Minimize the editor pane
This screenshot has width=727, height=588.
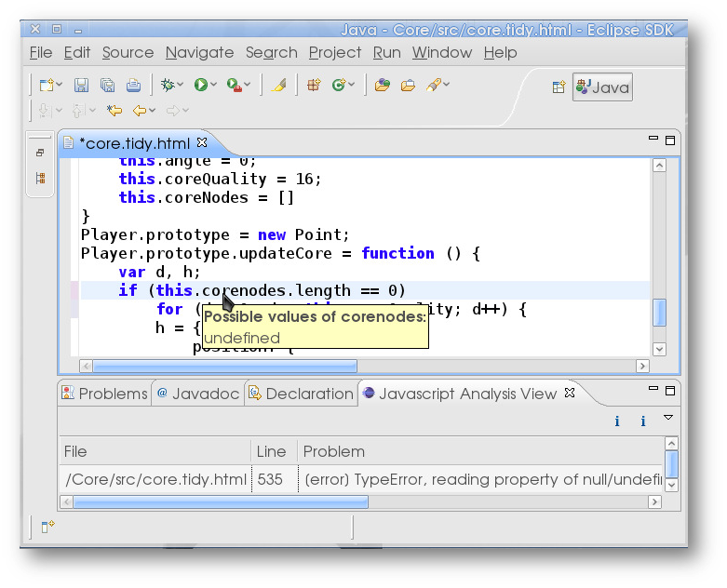(x=653, y=138)
